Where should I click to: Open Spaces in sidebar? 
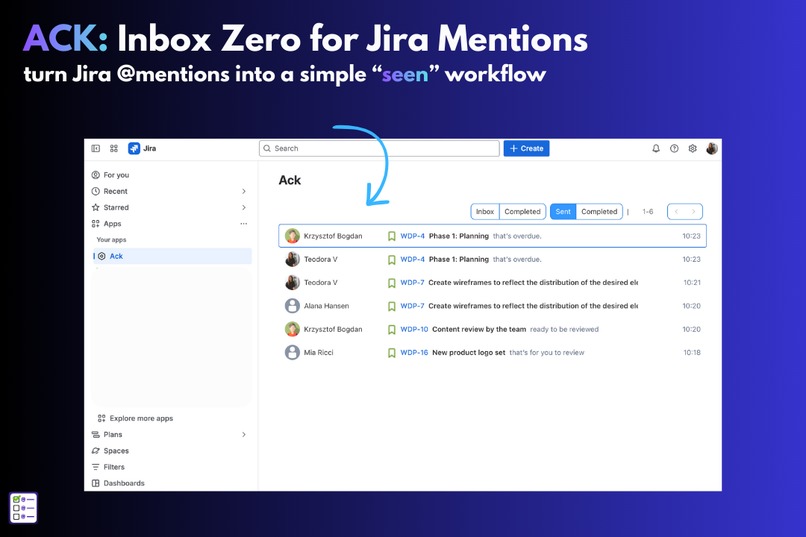(x=171, y=451)
